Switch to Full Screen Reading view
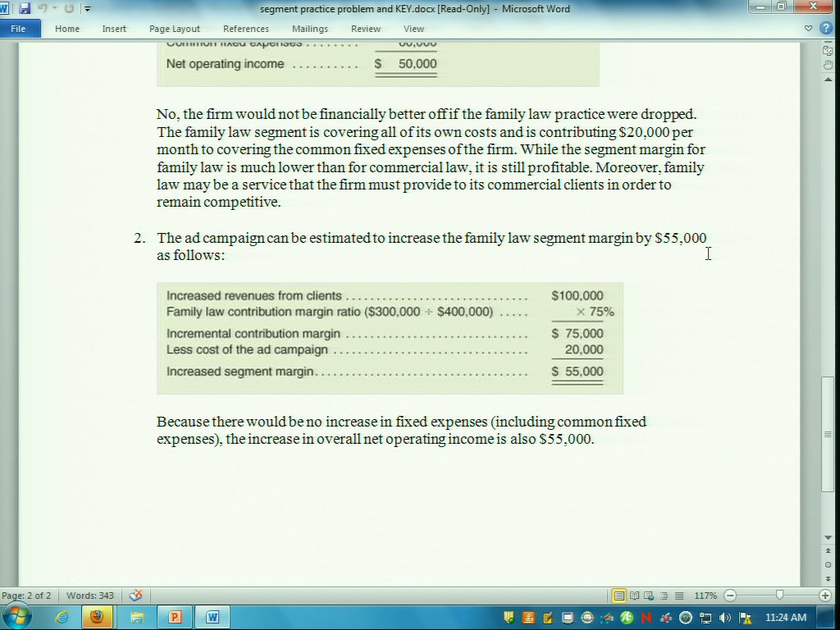 pos(633,596)
